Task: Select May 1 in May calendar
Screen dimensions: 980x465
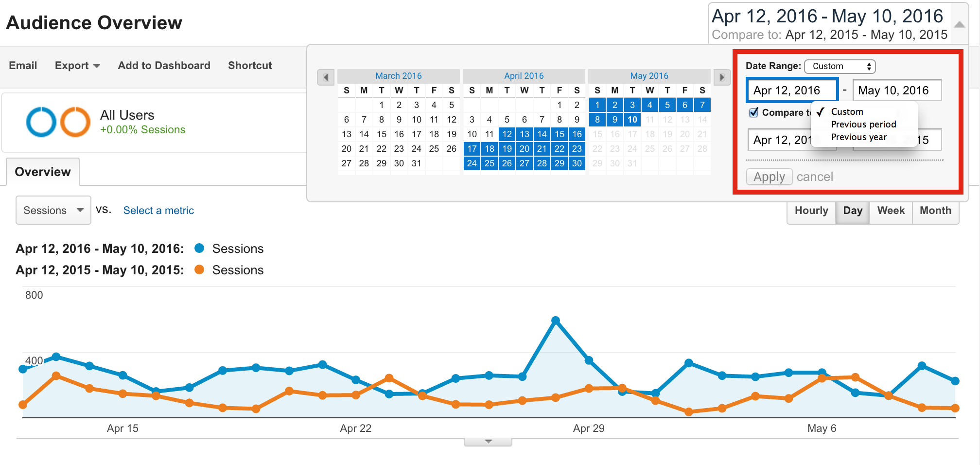Action: [597, 105]
